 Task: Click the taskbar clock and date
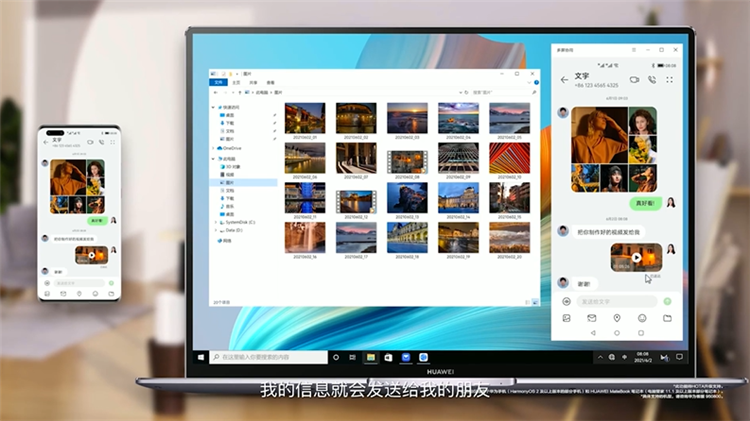pos(642,357)
